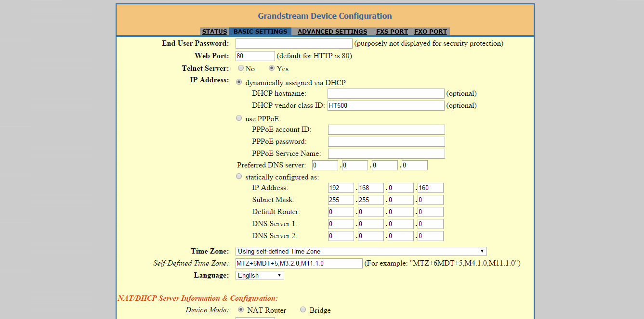Screen dimensions: 644x319
Task: Select dynamically assigned via DHCP option
Action: pos(239,82)
